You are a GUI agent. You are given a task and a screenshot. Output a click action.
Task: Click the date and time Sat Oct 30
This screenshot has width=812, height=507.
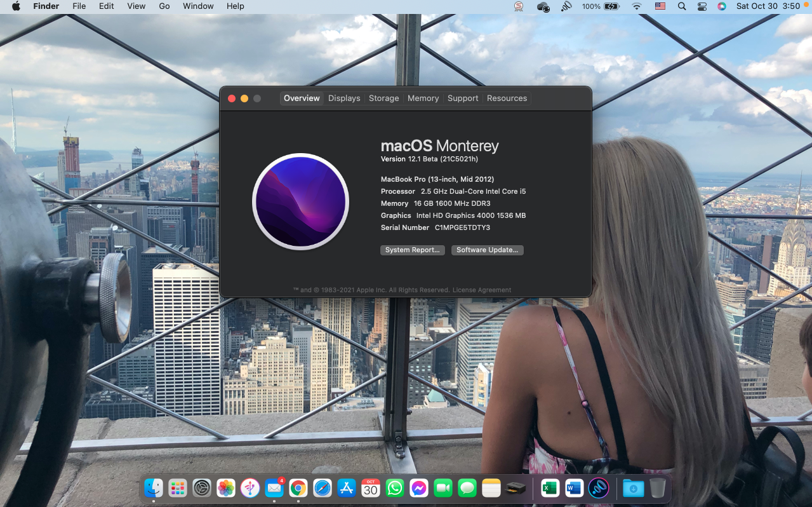click(768, 6)
